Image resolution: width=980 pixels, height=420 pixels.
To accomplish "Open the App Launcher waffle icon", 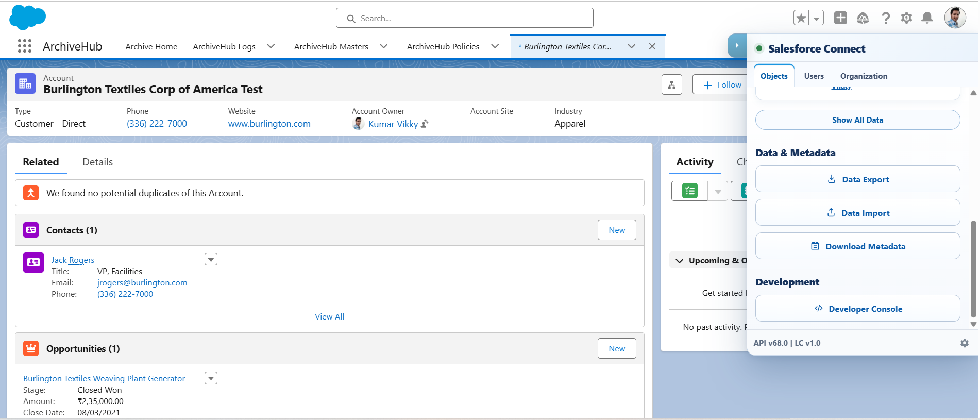I will tap(25, 46).
